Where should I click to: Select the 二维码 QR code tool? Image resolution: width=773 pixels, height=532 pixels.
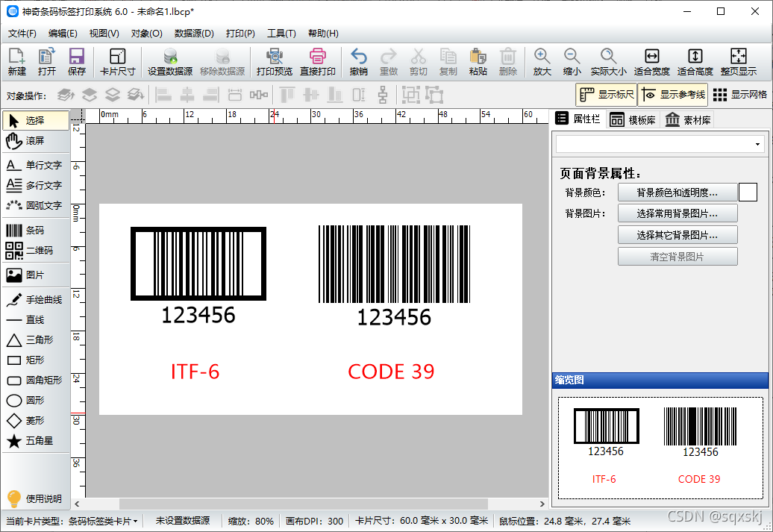[x=36, y=251]
